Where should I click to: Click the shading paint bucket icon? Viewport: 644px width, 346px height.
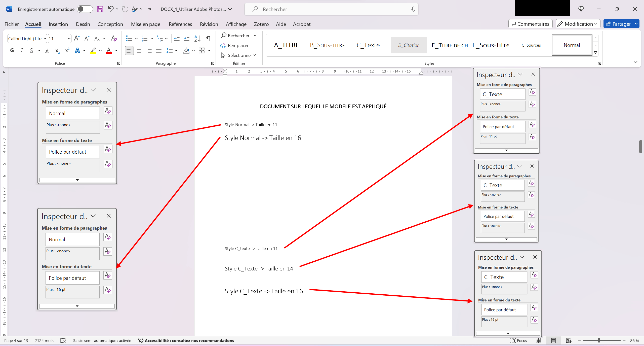(x=186, y=51)
